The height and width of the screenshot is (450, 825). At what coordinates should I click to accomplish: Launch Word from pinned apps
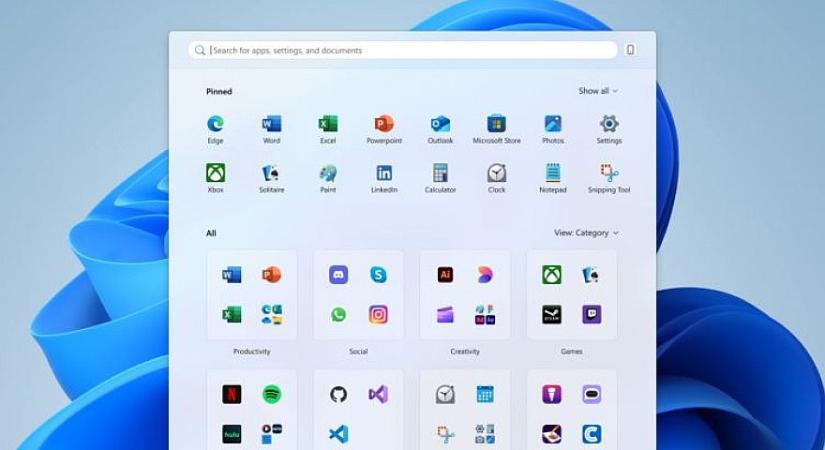(271, 125)
